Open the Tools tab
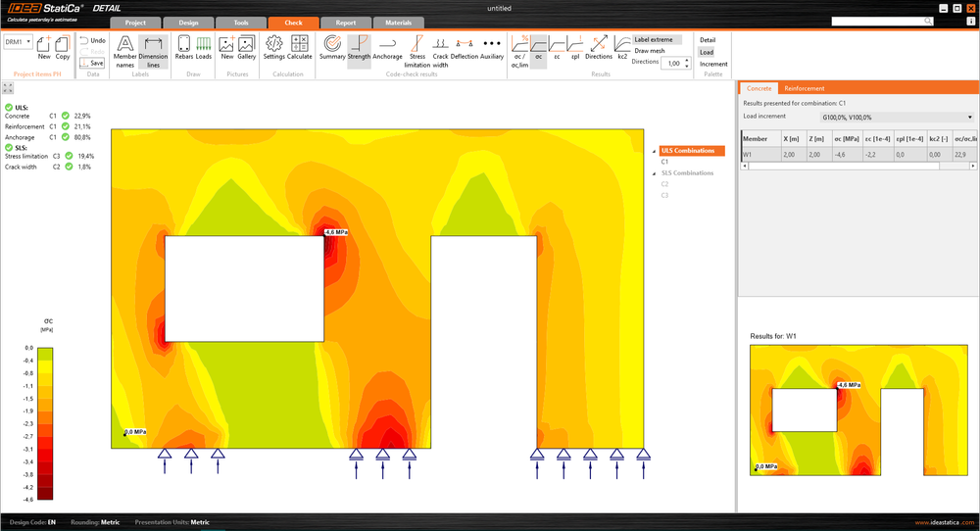 [241, 23]
